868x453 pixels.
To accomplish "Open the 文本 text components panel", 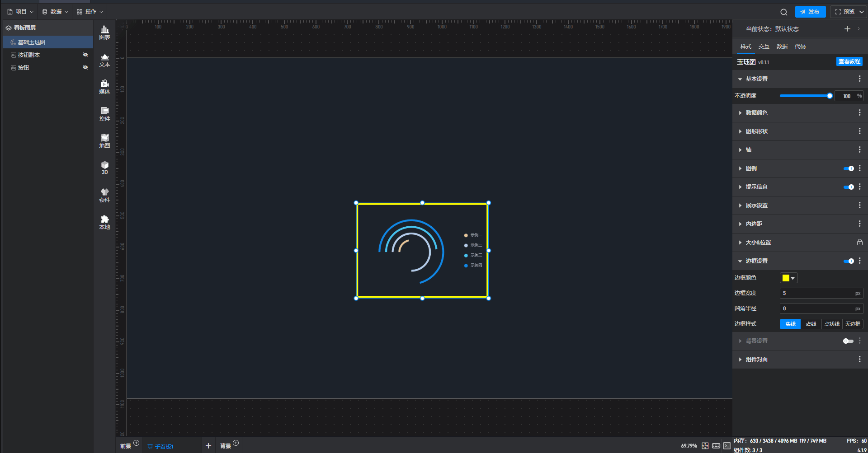I will pyautogui.click(x=104, y=60).
